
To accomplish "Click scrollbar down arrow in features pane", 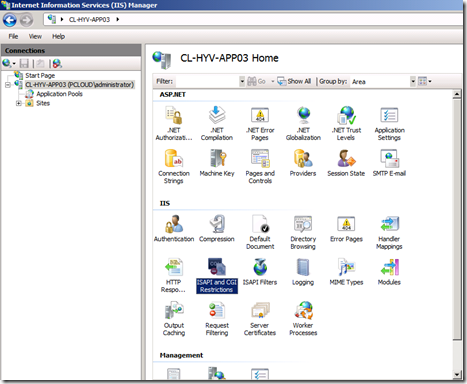I will point(457,375).
